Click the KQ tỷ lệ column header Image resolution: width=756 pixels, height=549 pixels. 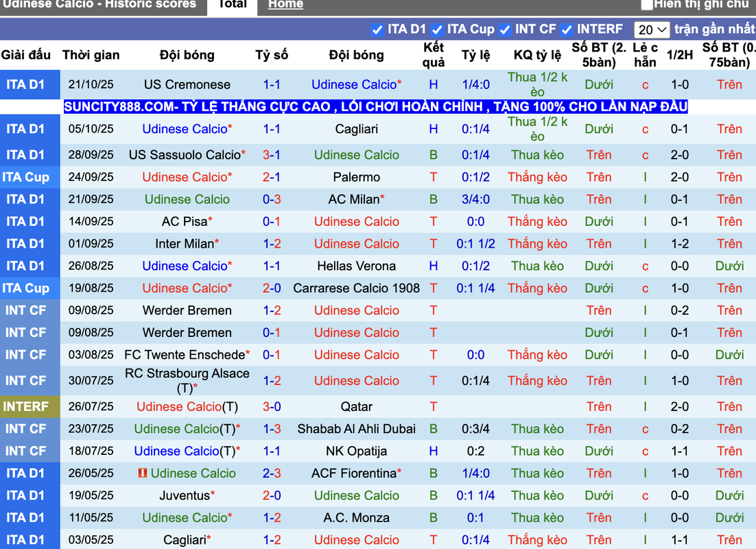point(537,55)
